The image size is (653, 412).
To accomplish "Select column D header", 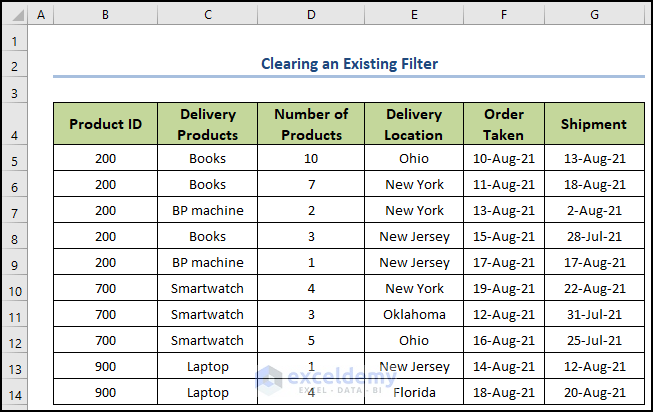I will pos(311,16).
